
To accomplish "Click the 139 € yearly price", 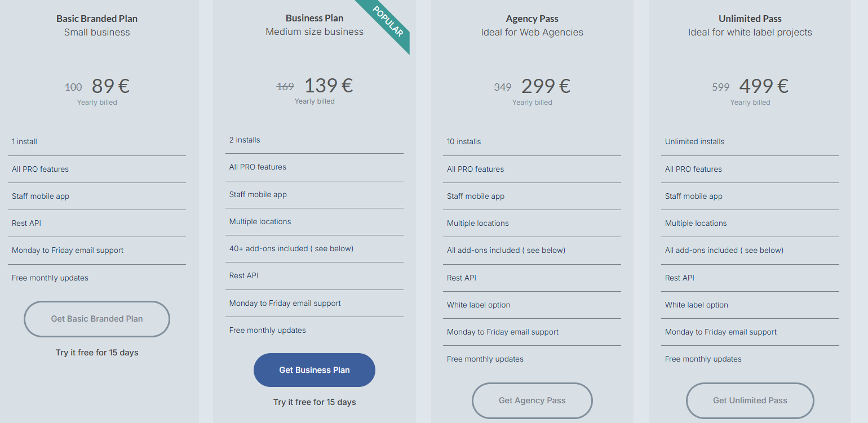I will [x=329, y=86].
